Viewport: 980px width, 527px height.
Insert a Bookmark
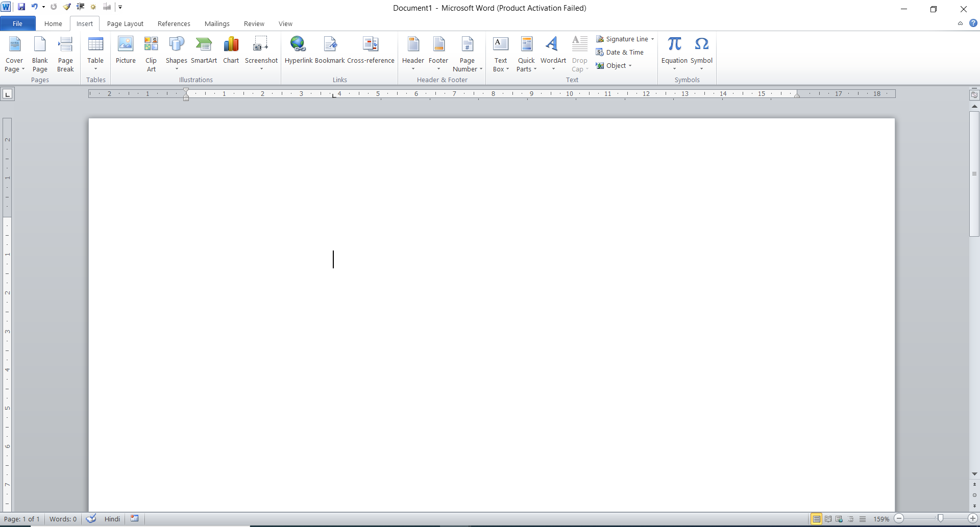(x=330, y=51)
